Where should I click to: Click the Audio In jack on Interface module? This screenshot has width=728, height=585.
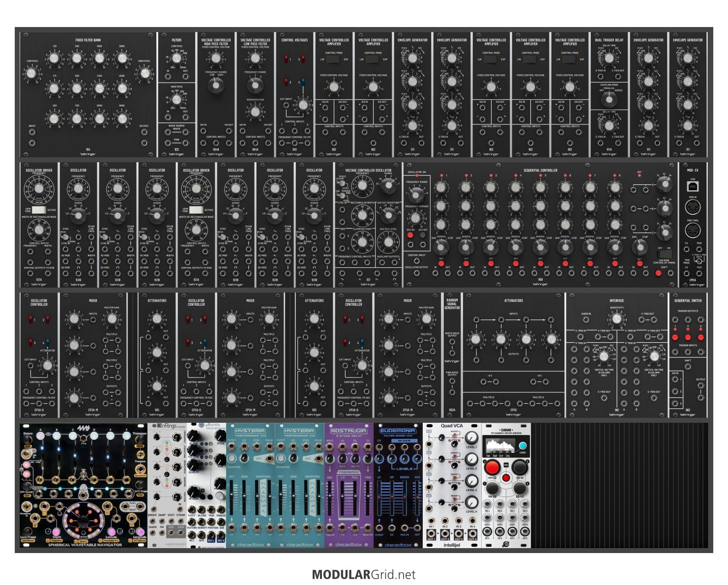[x=586, y=320]
